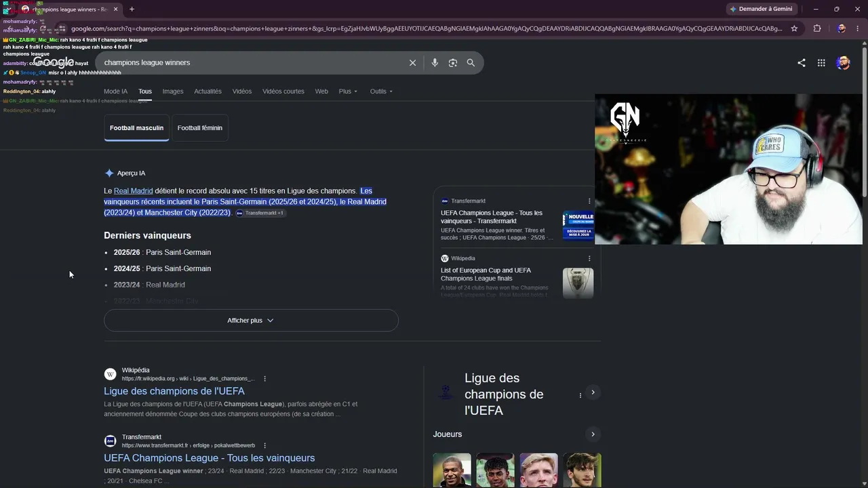868x488 pixels.
Task: Open the Google account avatar on the page
Action: click(843, 62)
